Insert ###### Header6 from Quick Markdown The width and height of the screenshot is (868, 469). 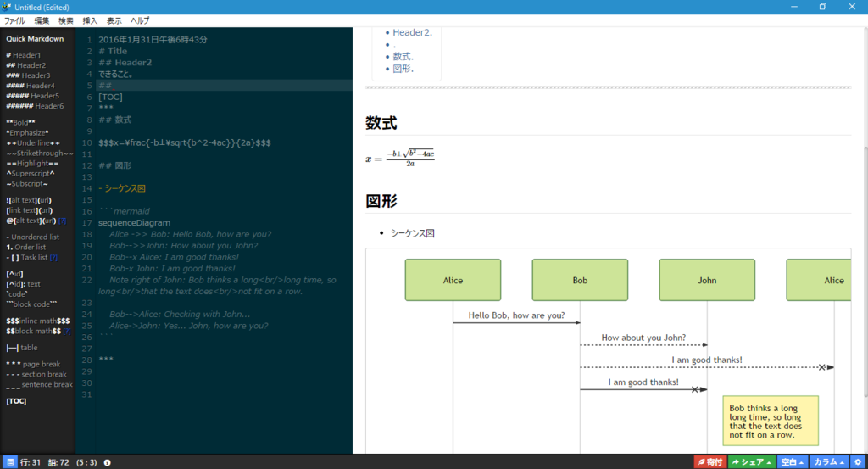point(35,106)
